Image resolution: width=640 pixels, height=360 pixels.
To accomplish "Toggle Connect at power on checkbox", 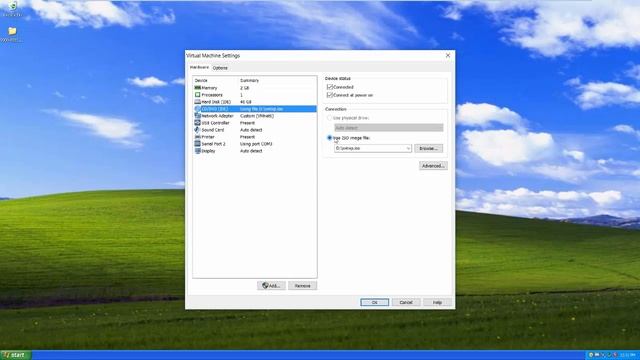I will pos(330,95).
